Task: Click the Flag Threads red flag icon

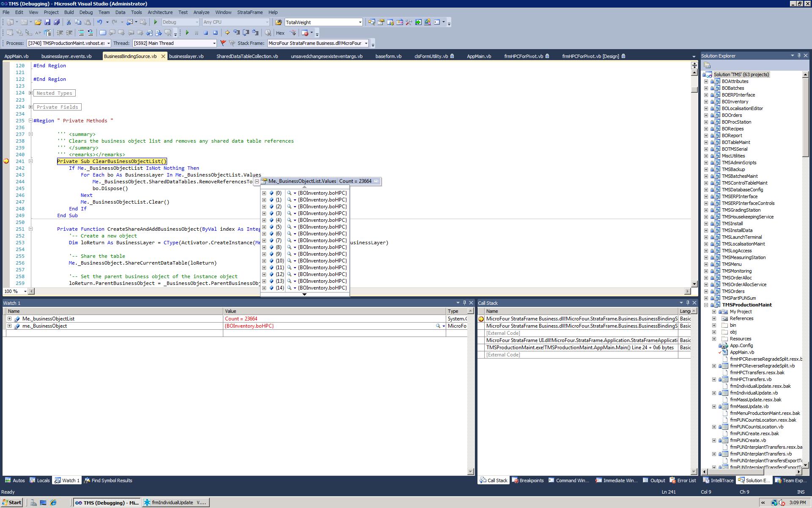Action: pos(223,43)
